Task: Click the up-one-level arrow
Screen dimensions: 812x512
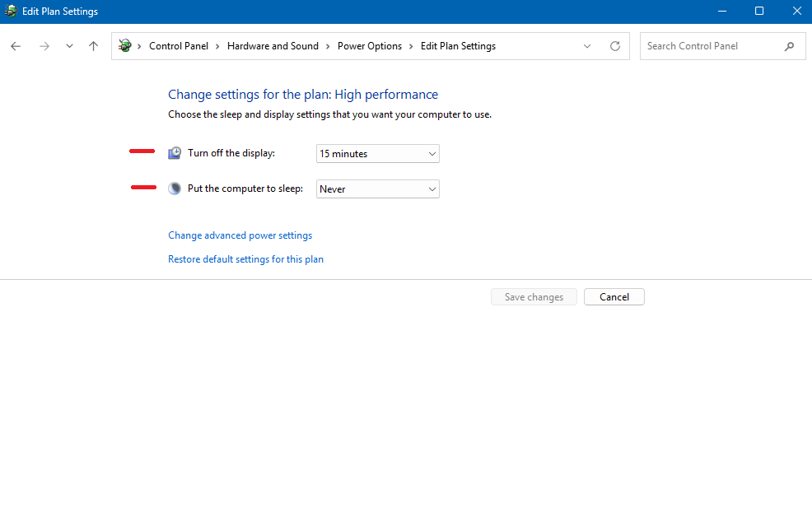Action: 92,46
